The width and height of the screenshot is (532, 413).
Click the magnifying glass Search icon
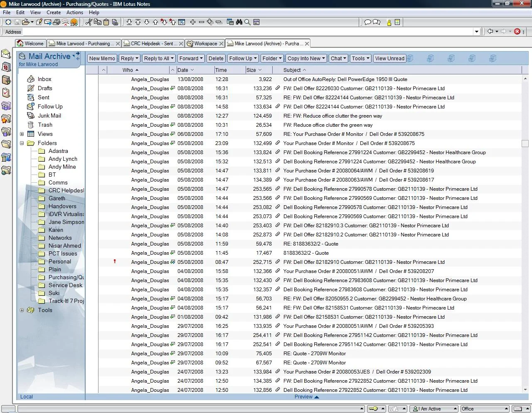(247, 22)
